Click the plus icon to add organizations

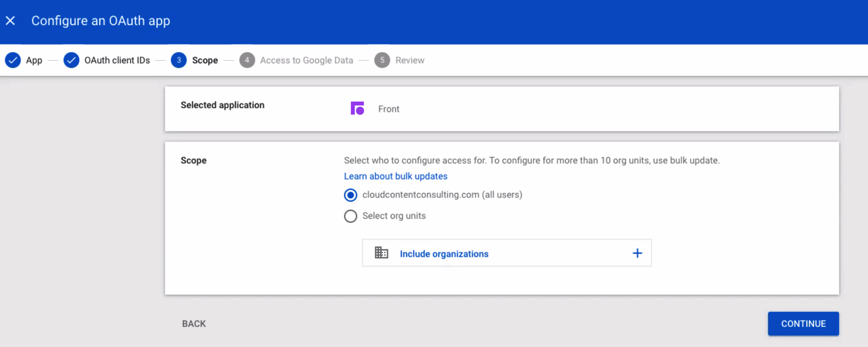tap(637, 253)
